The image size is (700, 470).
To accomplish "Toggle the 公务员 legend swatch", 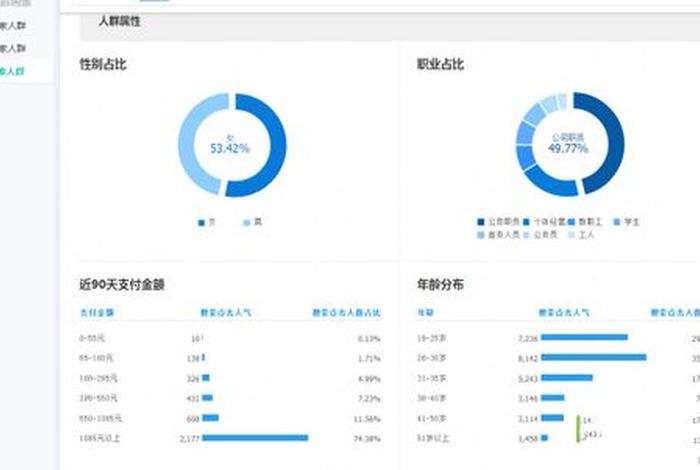I will pyautogui.click(x=526, y=235).
